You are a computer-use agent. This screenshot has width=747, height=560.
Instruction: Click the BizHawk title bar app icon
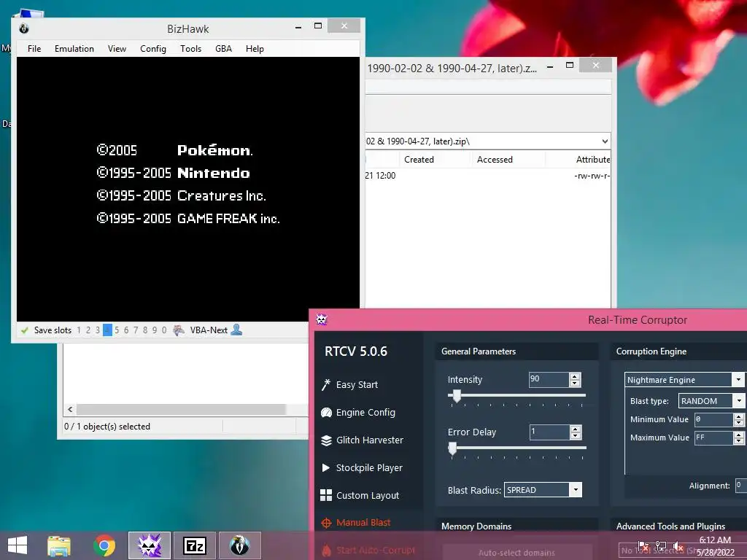click(24, 28)
